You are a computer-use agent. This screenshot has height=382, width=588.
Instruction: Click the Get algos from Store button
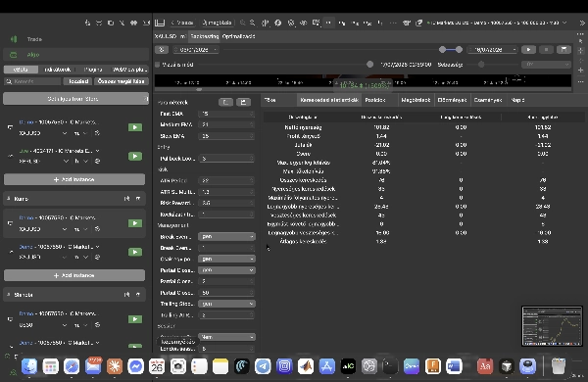(75, 99)
